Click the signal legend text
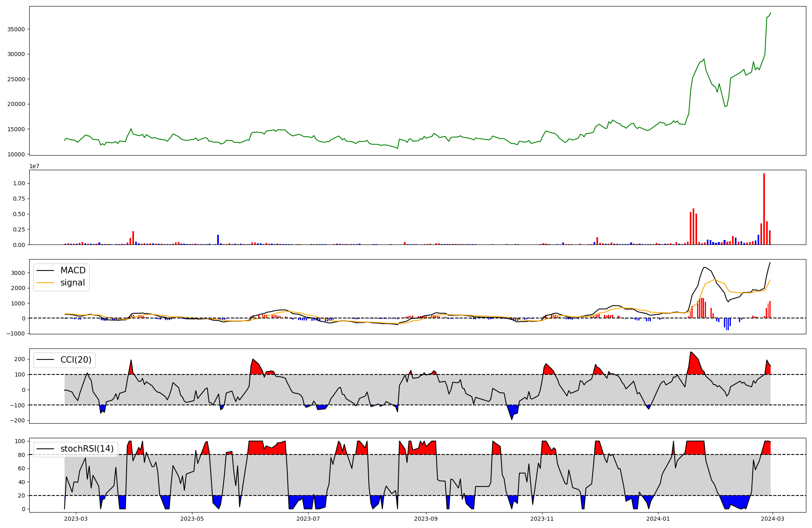812x528 pixels. pyautogui.click(x=72, y=283)
